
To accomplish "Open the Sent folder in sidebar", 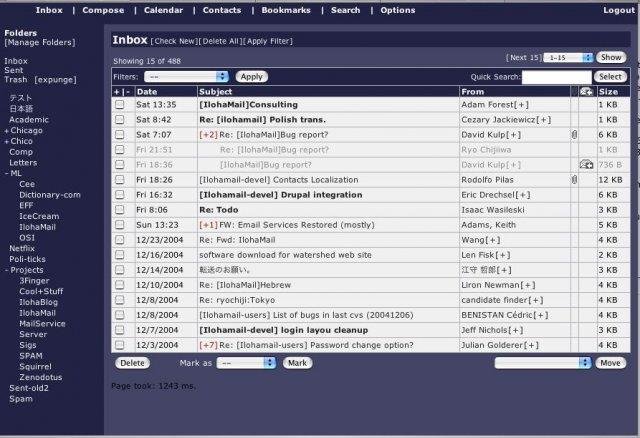I will click(13, 70).
